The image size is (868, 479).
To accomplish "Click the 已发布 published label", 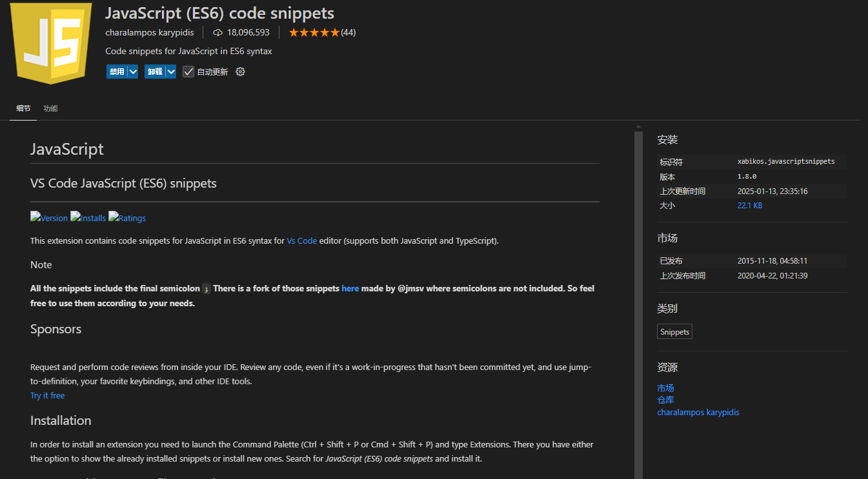I will 671,261.
